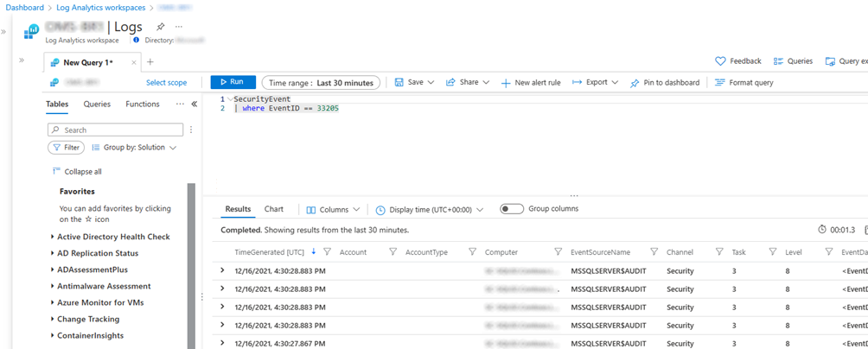868x349 pixels.
Task: Select the Chart tab
Action: click(274, 209)
